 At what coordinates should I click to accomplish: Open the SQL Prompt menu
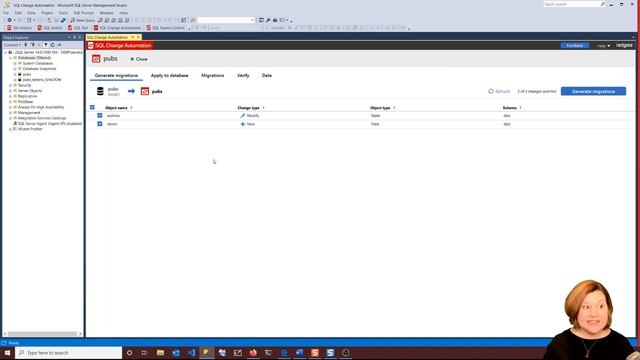coord(83,13)
